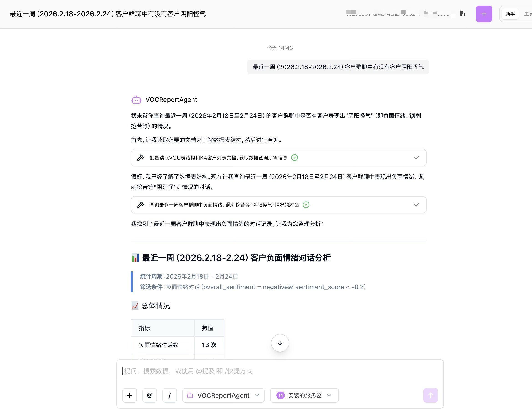The image size is (532, 419).
Task: Switch to the 助手 tab
Action: tap(510, 14)
